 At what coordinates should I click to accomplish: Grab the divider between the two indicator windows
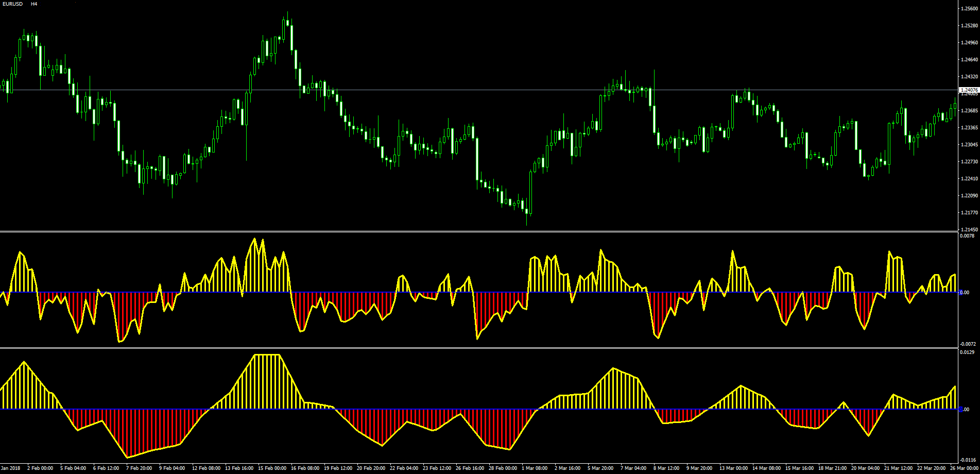point(479,348)
